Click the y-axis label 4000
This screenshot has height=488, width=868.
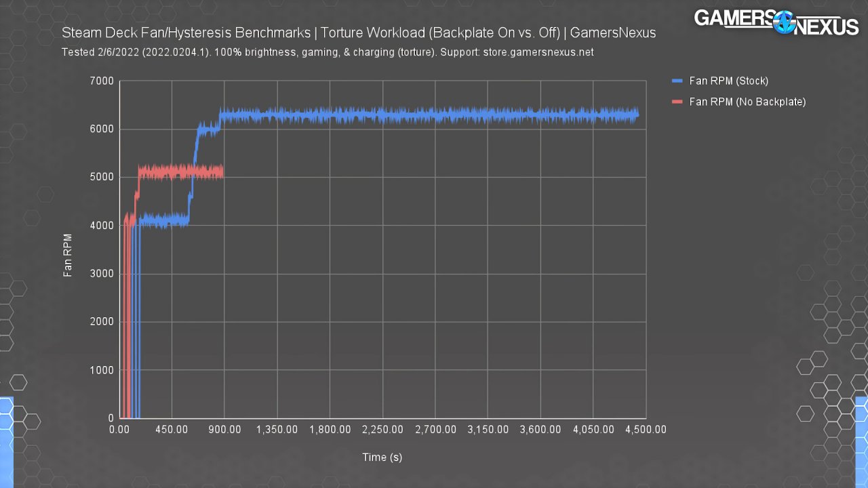(102, 226)
